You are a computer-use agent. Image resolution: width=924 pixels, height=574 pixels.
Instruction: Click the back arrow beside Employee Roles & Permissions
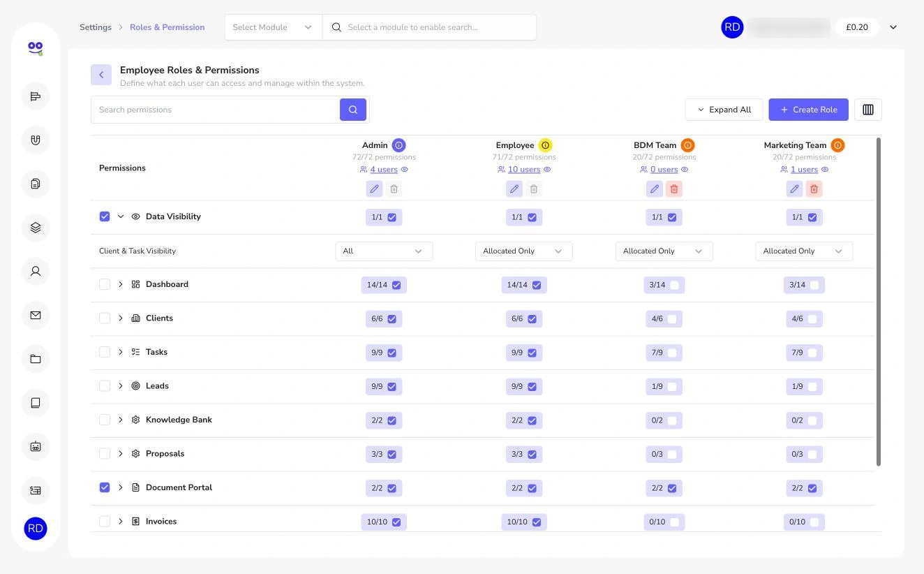(101, 75)
